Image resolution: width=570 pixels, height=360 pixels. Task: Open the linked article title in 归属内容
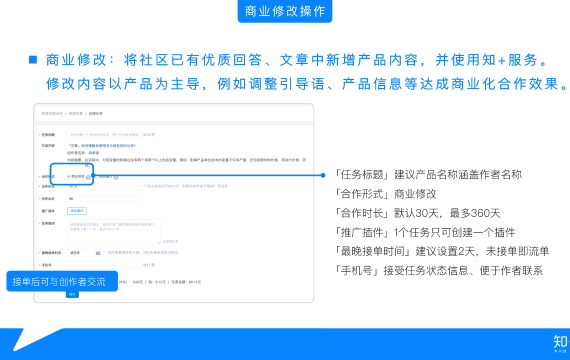[108, 145]
